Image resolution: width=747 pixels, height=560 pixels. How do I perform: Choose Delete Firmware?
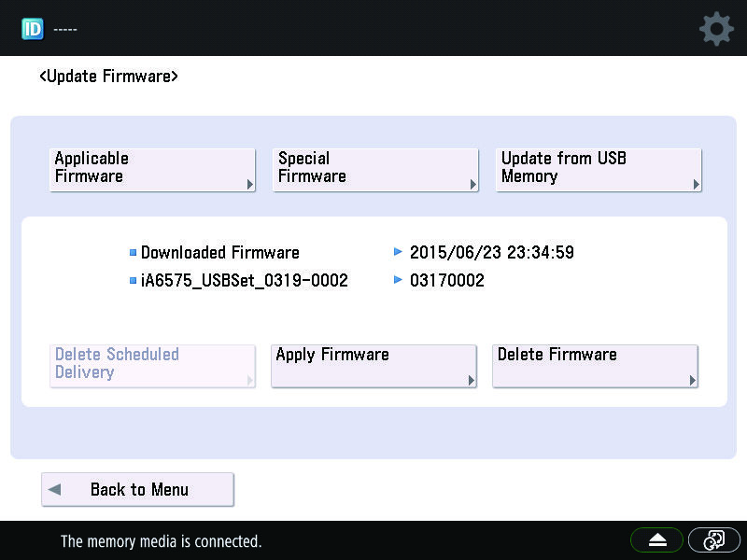[x=595, y=366]
